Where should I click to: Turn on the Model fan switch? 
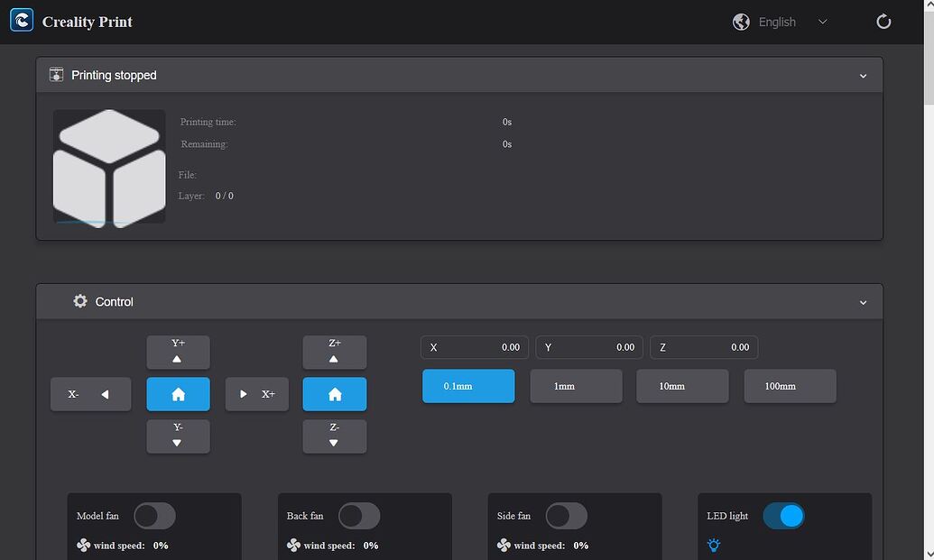[x=154, y=516]
